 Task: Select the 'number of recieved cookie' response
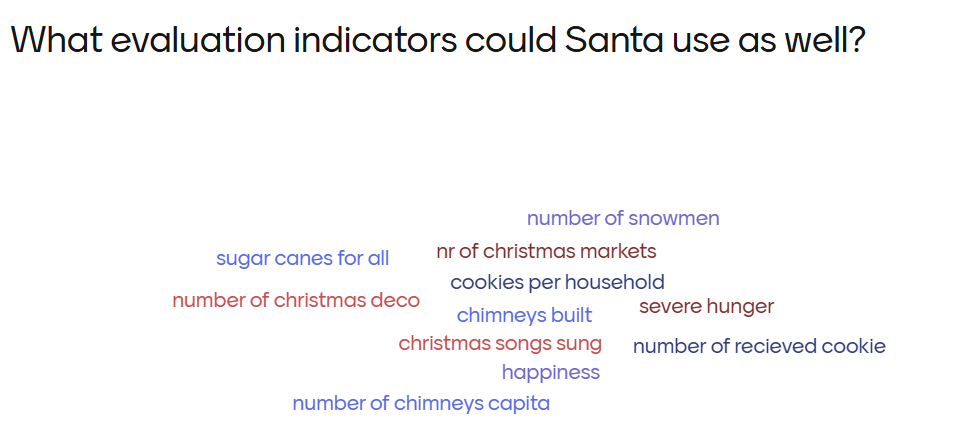coord(759,346)
